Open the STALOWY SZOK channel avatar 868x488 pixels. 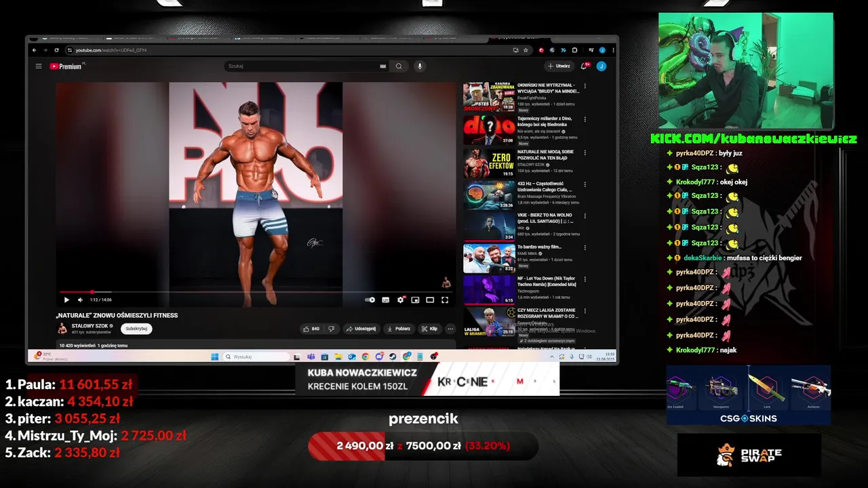pyautogui.click(x=62, y=329)
